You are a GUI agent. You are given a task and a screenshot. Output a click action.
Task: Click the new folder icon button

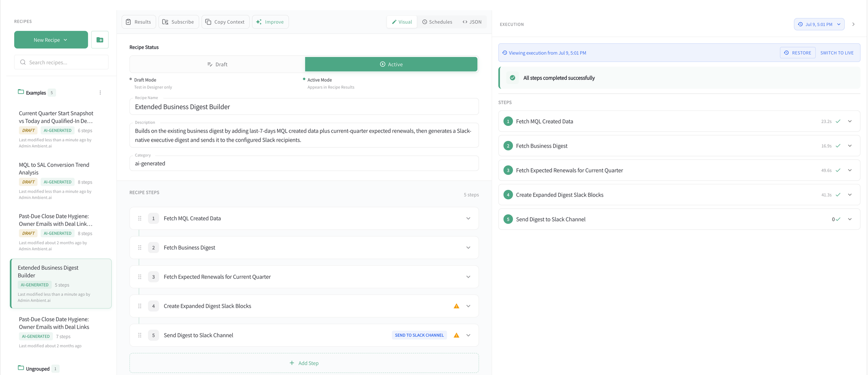pos(100,40)
